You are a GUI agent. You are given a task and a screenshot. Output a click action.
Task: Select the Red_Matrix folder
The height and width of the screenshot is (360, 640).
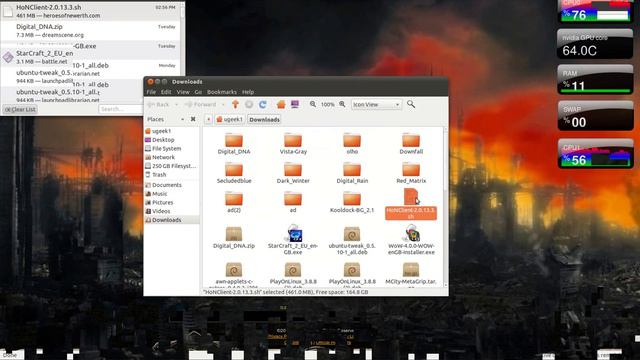411,173
